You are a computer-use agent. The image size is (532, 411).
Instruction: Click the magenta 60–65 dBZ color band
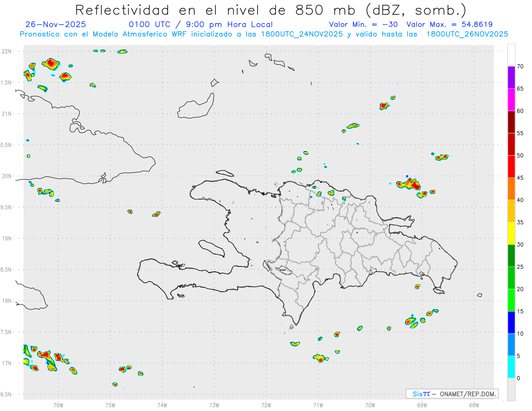(x=511, y=100)
